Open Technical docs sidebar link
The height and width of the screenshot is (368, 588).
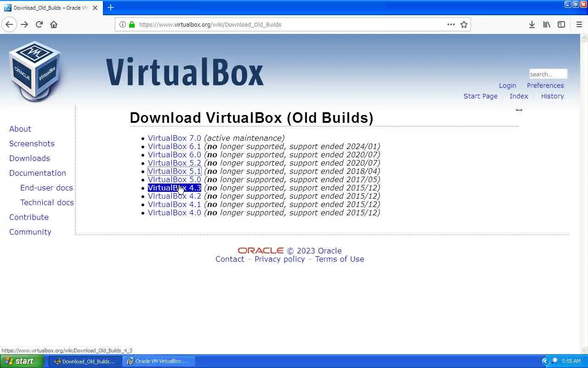47,202
